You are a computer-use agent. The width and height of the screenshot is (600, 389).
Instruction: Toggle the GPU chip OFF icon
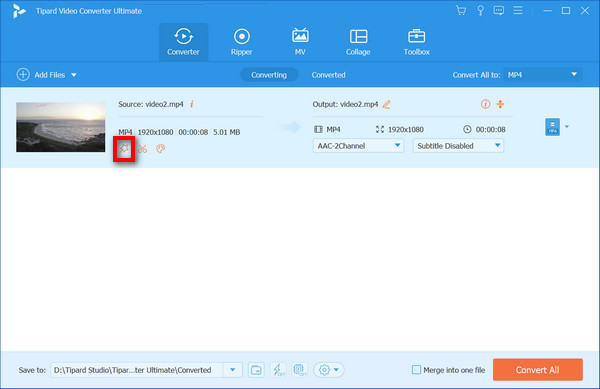[300, 370]
